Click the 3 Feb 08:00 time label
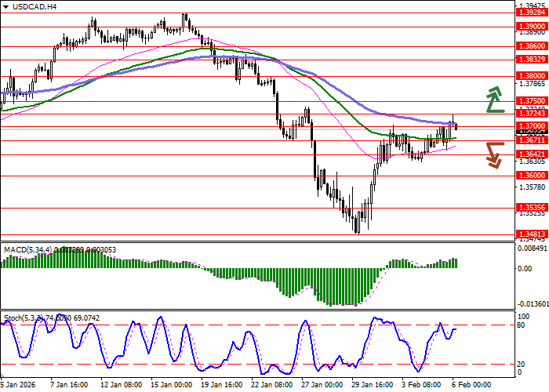 click(422, 385)
